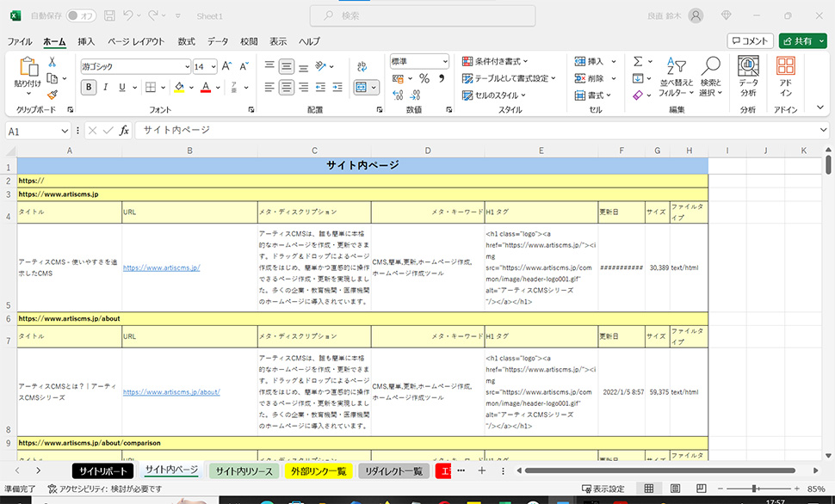Adjust the zoom slider handle
835x504 pixels.
754,489
